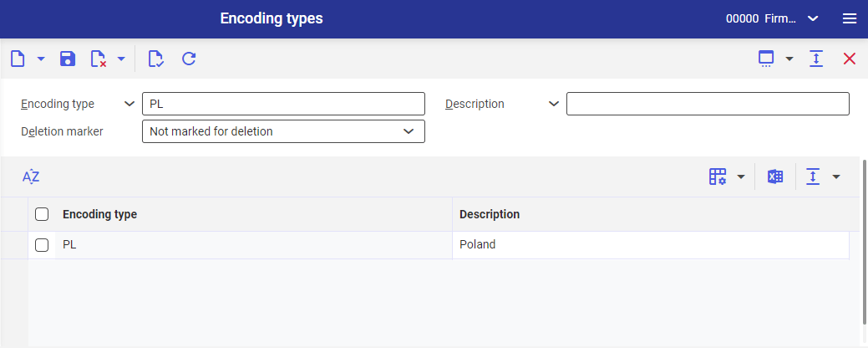This screenshot has width=868, height=348.
Task: Click the Description column header
Action: [x=490, y=214]
